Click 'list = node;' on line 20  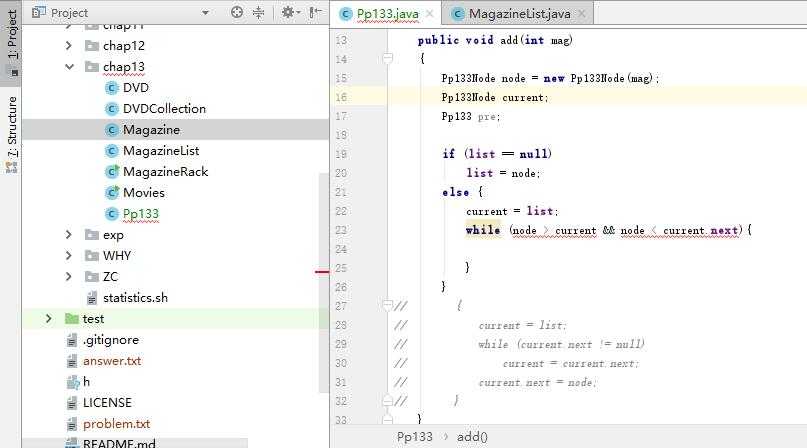[x=503, y=173]
